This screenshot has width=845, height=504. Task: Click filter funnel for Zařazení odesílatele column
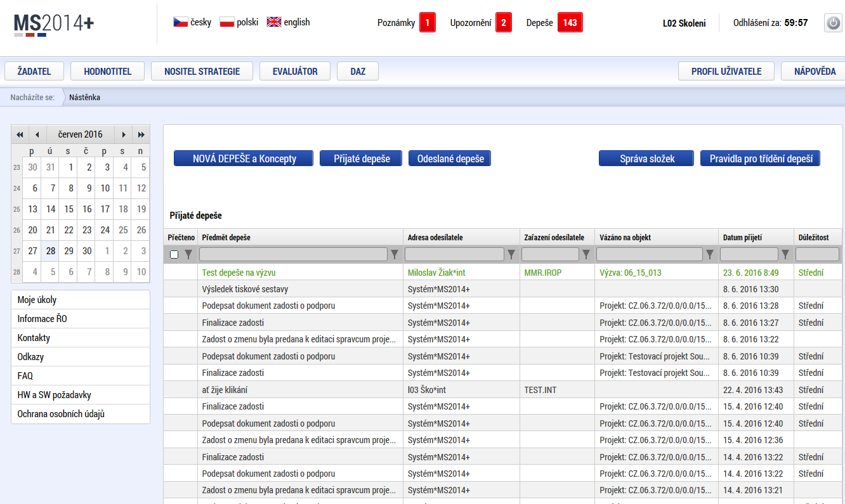click(x=586, y=255)
